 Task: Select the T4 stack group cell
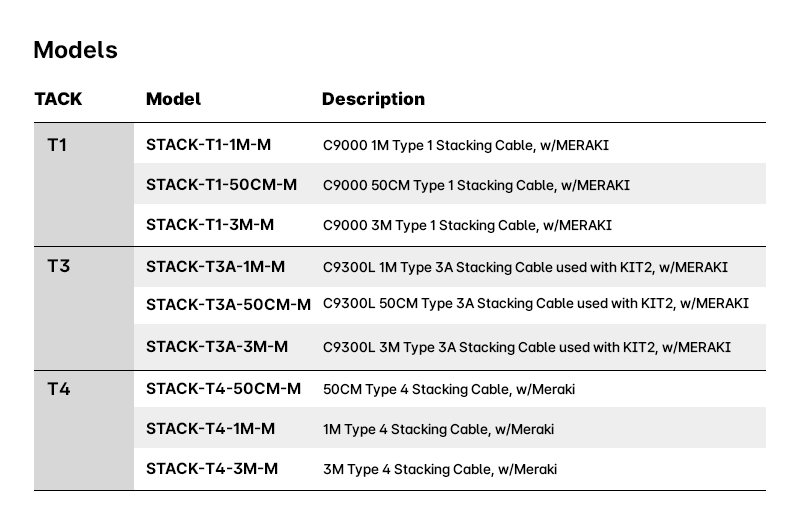click(58, 389)
